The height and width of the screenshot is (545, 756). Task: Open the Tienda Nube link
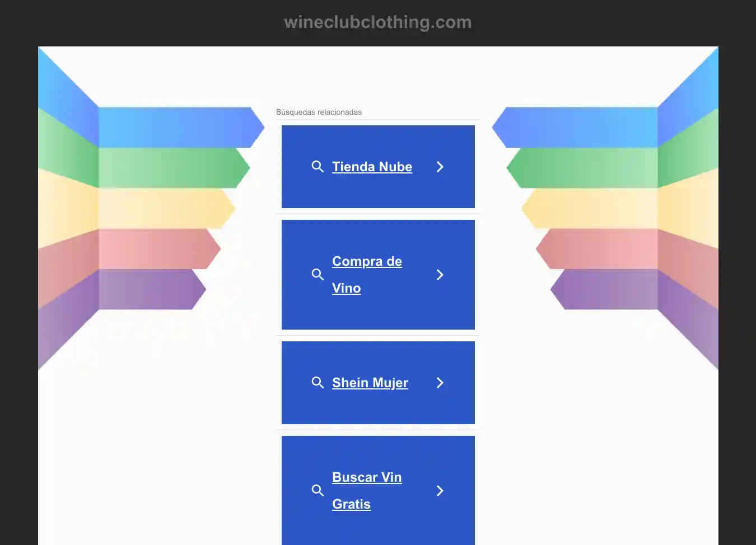pos(372,167)
